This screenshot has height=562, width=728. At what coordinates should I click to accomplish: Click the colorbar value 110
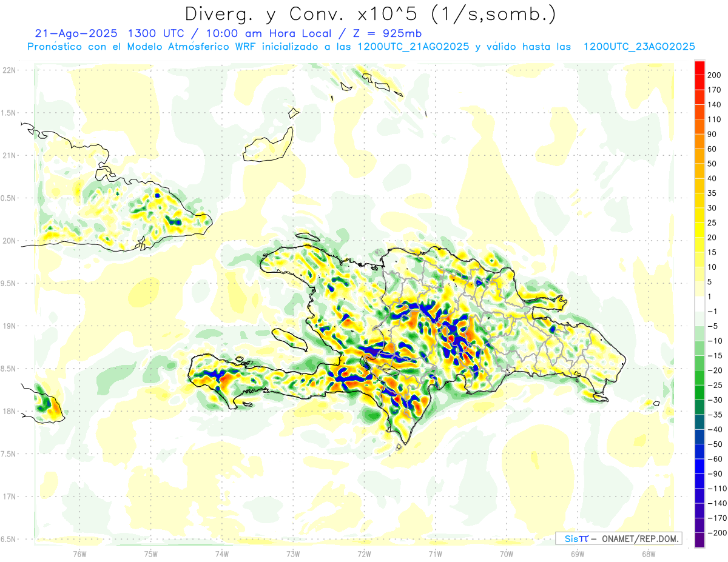715,119
